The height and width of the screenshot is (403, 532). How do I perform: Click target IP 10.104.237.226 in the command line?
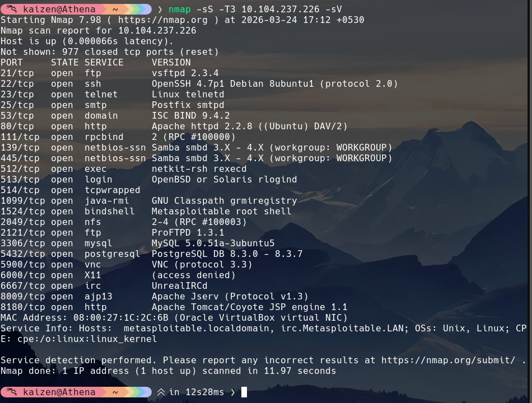(x=280, y=9)
